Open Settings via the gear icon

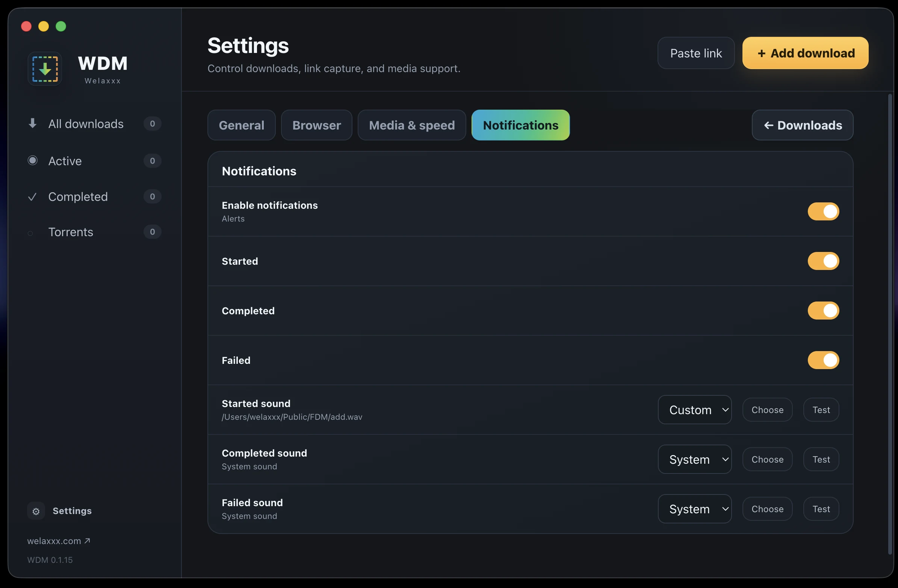(36, 511)
